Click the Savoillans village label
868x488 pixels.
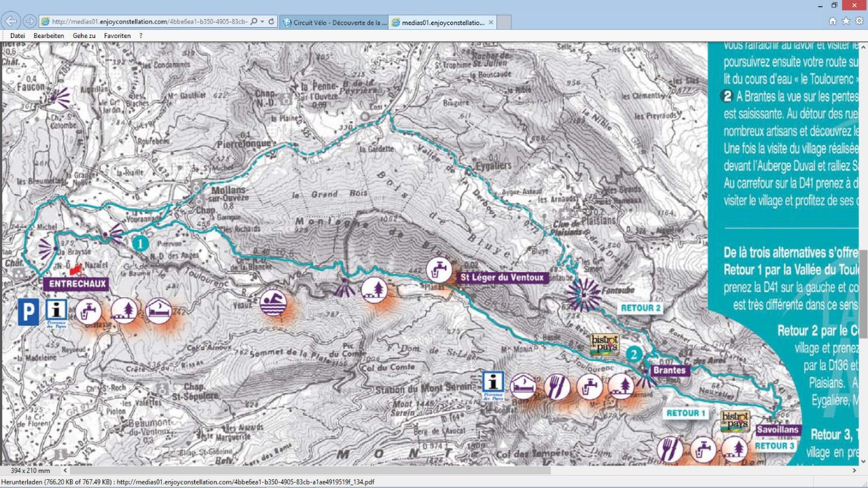pos(778,430)
